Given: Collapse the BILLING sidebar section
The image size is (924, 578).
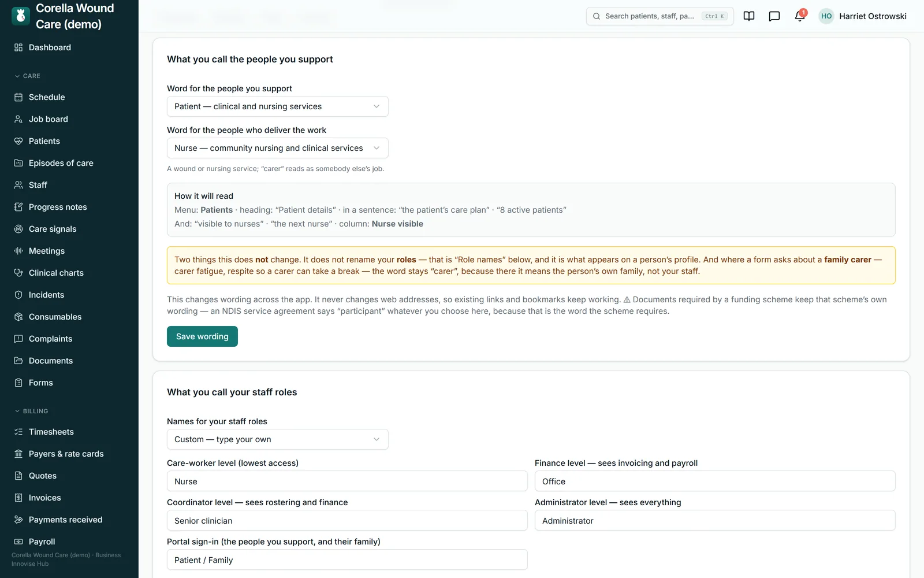Looking at the screenshot, I should (x=31, y=411).
